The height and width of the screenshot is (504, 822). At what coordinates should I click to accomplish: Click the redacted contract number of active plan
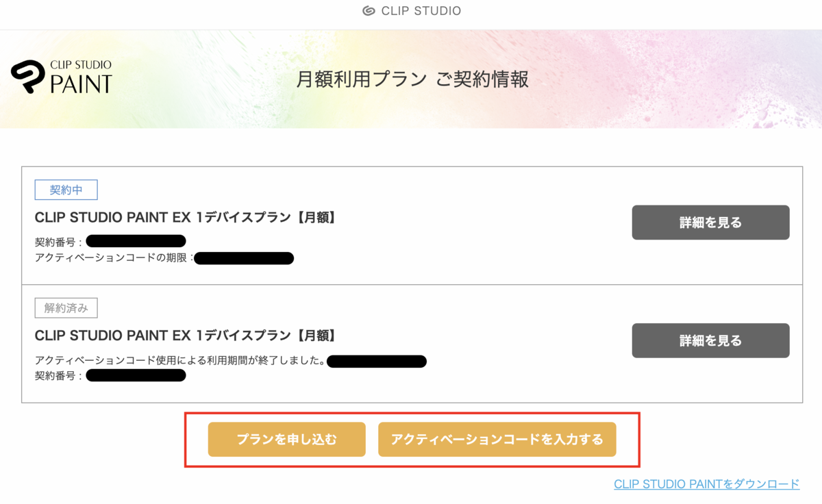(136, 241)
